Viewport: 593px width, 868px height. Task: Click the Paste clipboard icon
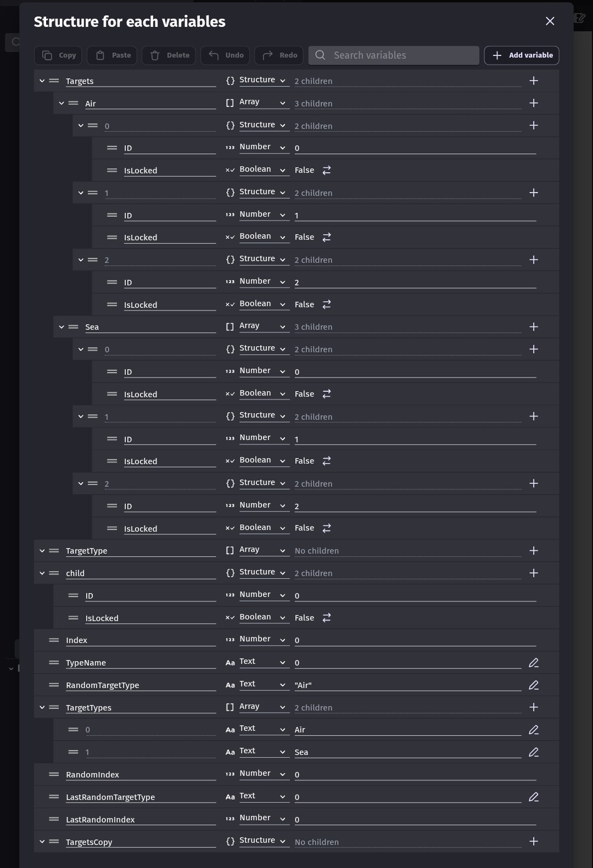tap(100, 55)
